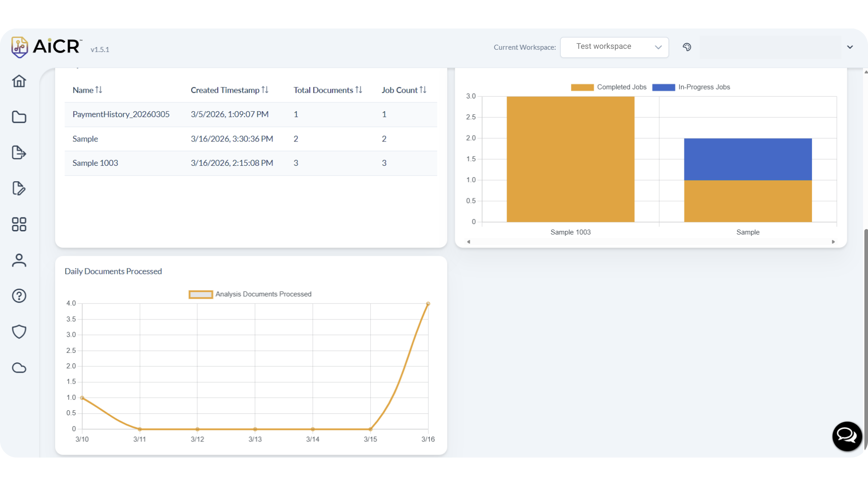
Task: Open the Home dashboard sidebar icon
Action: (x=19, y=81)
